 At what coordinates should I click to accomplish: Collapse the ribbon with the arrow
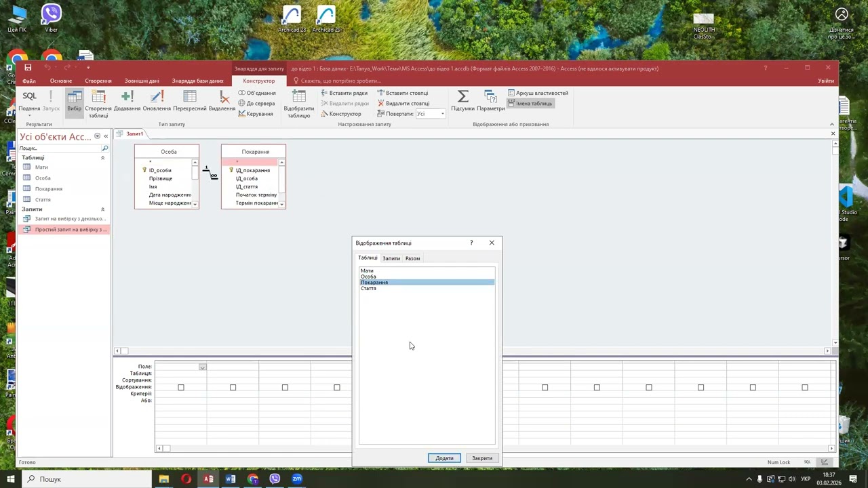point(832,124)
